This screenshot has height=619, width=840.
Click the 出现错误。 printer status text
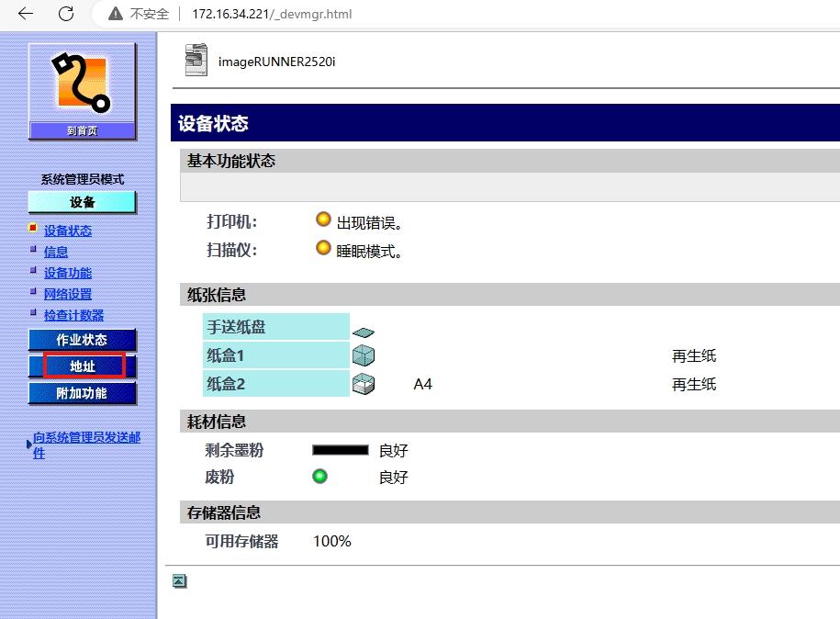[x=369, y=223]
